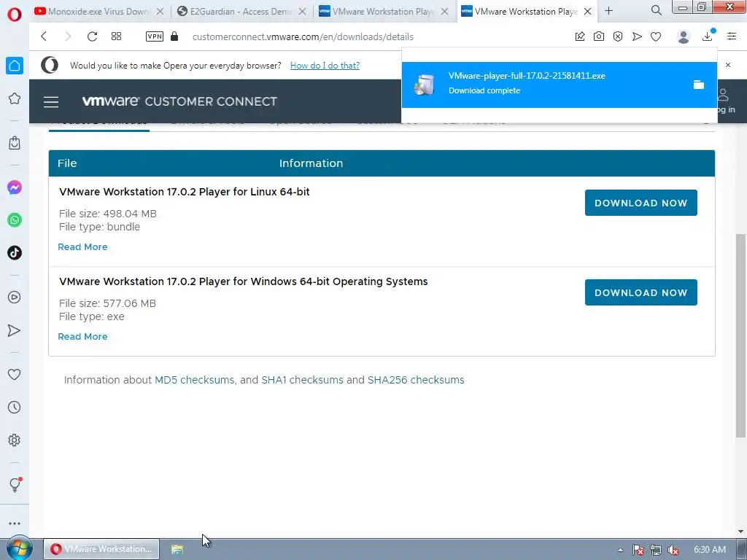Select VMware Workstation taskbar button
The width and height of the screenshot is (747, 560).
(101, 549)
